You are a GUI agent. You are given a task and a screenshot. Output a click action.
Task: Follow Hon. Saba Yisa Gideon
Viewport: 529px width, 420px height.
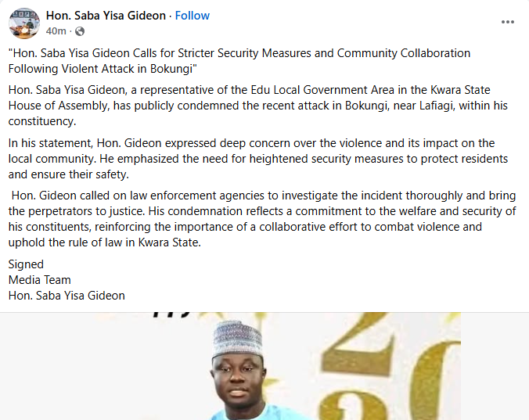193,16
